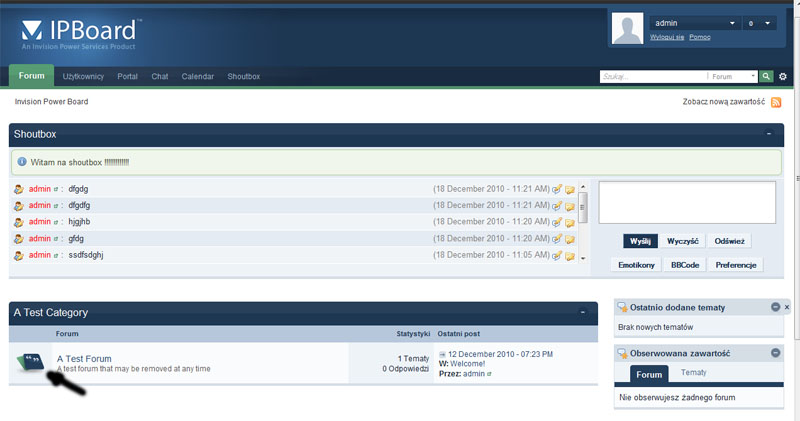Click edit icon on first shout 'dfgdg'
The image size is (800, 421).
click(x=557, y=188)
